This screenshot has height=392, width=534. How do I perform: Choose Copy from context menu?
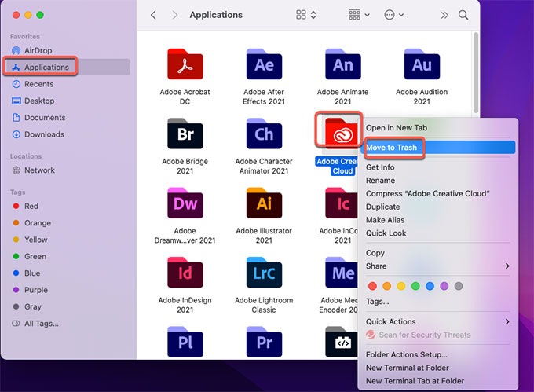[438, 253]
